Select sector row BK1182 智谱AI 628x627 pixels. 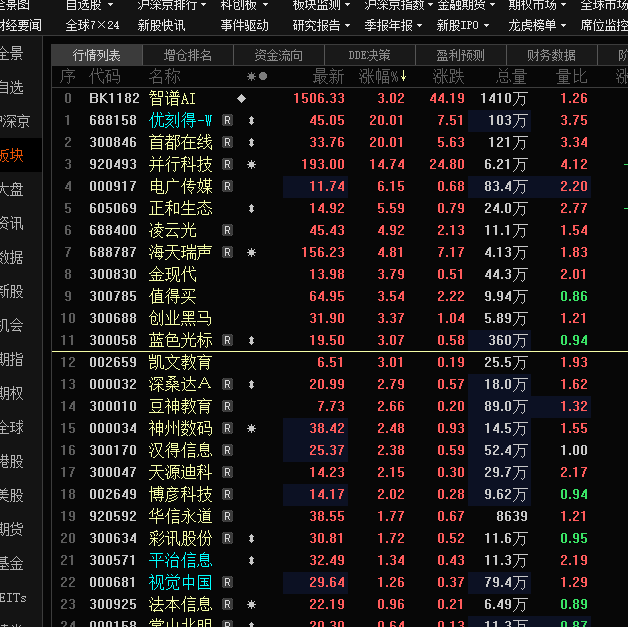point(340,98)
